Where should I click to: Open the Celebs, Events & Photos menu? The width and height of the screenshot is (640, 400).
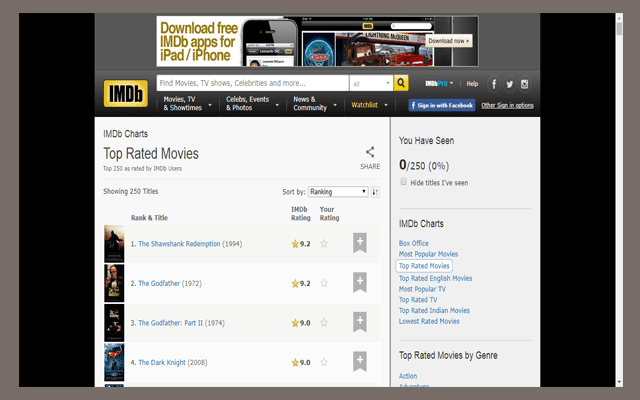[250, 104]
